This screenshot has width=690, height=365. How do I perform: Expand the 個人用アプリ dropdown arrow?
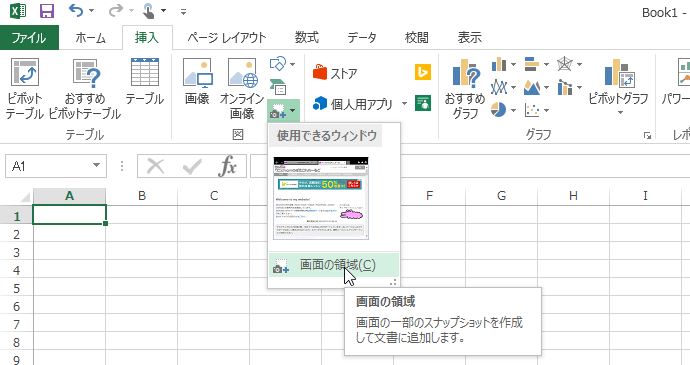point(404,104)
